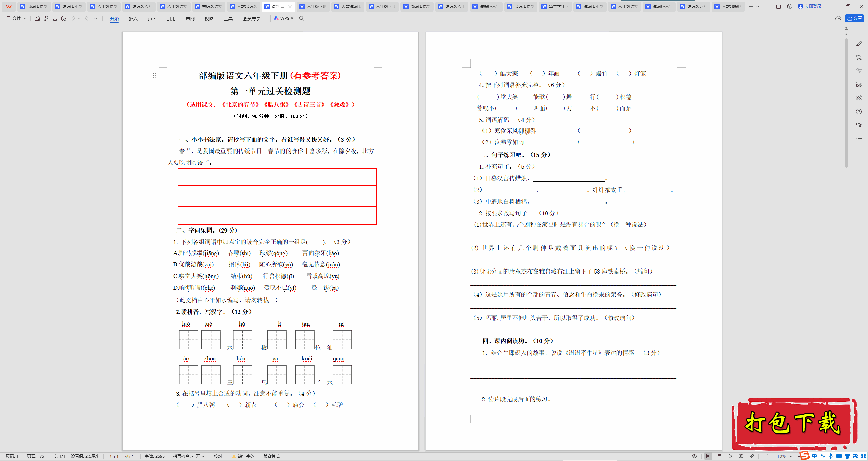
Task: Click the cube icon in title bar
Action: (790, 6)
